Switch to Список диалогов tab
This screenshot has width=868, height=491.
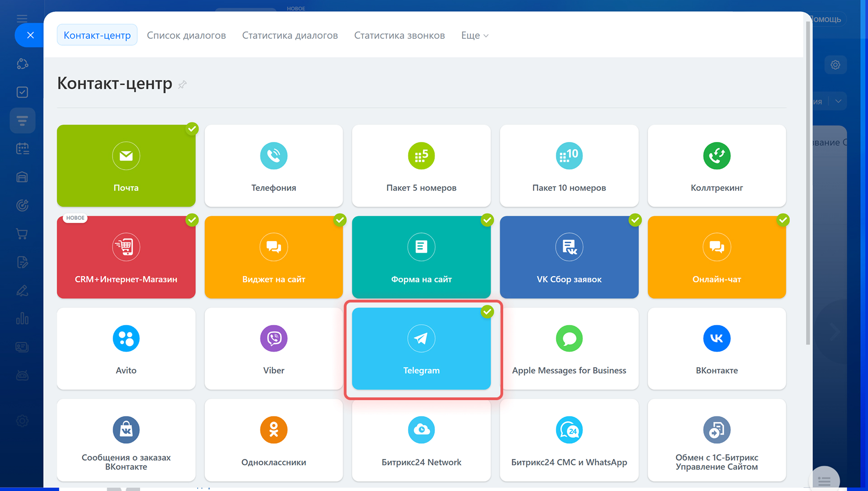186,35
